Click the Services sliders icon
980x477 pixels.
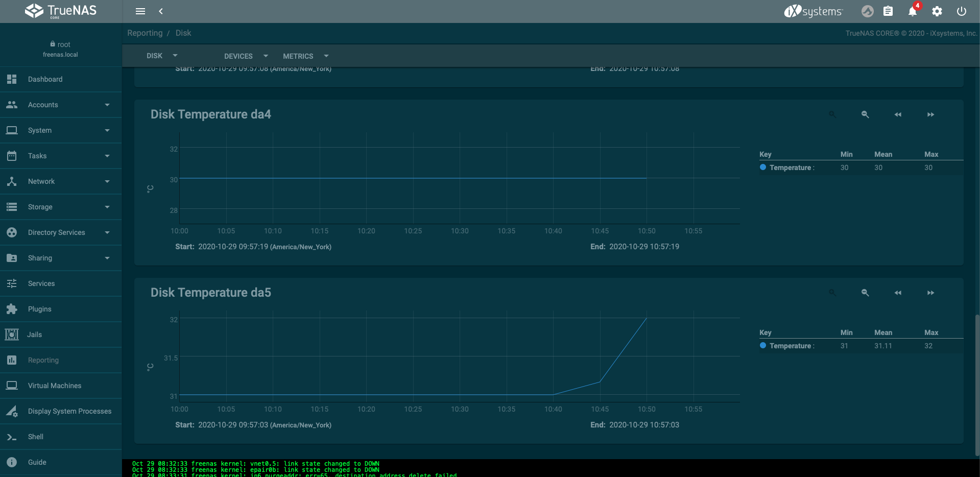(12, 283)
